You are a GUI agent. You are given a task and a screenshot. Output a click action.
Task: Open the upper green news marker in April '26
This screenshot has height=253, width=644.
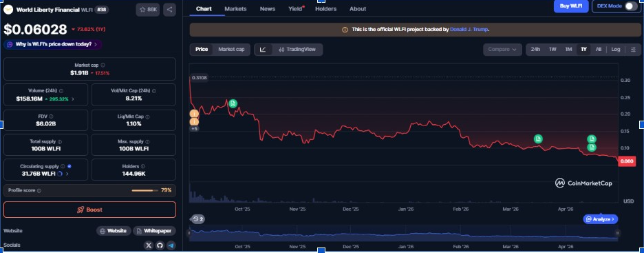[592, 139]
